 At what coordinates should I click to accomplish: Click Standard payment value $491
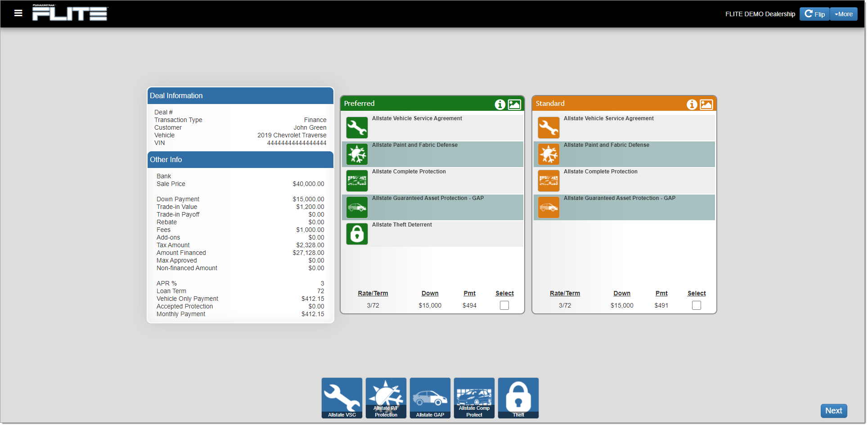click(661, 305)
